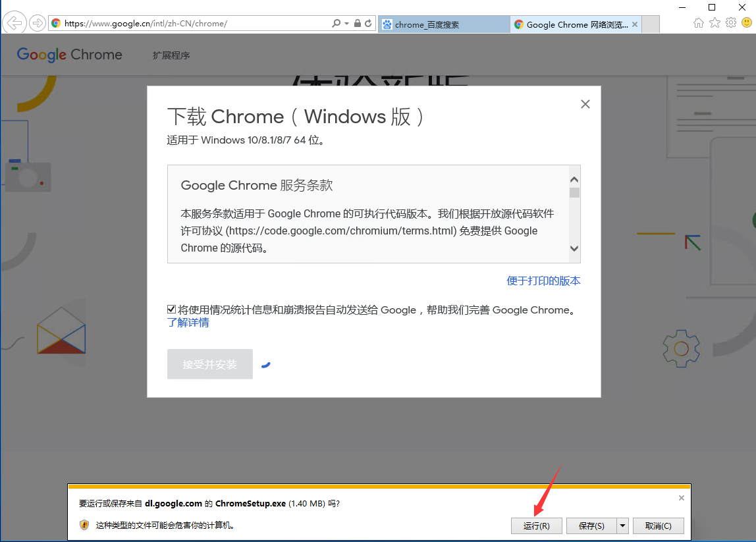This screenshot has height=542, width=756.
Task: Close the 下载 Chrome dialog with X
Action: (585, 104)
